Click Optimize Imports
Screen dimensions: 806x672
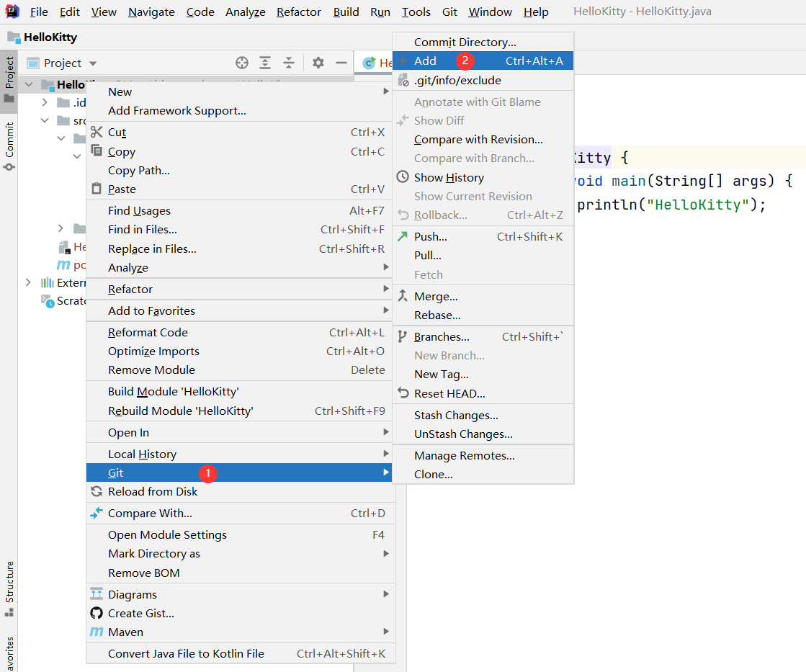pos(241,351)
